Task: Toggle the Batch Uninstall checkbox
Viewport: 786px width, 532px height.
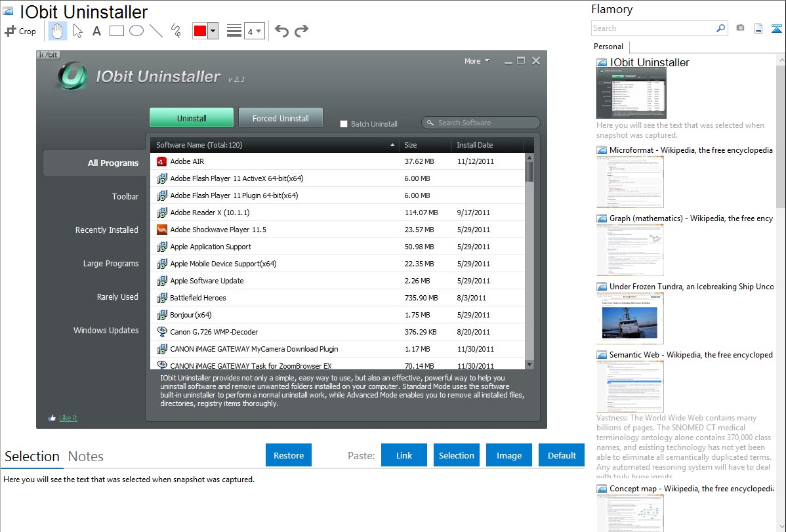Action: (344, 124)
